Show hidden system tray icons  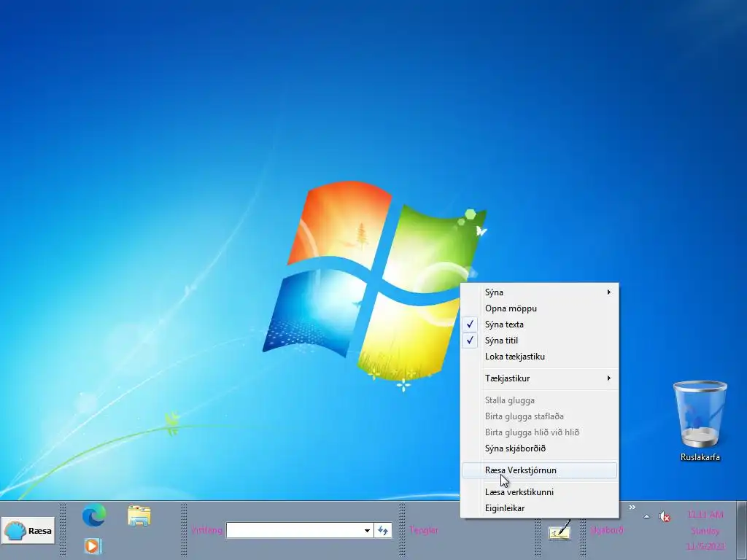point(646,516)
